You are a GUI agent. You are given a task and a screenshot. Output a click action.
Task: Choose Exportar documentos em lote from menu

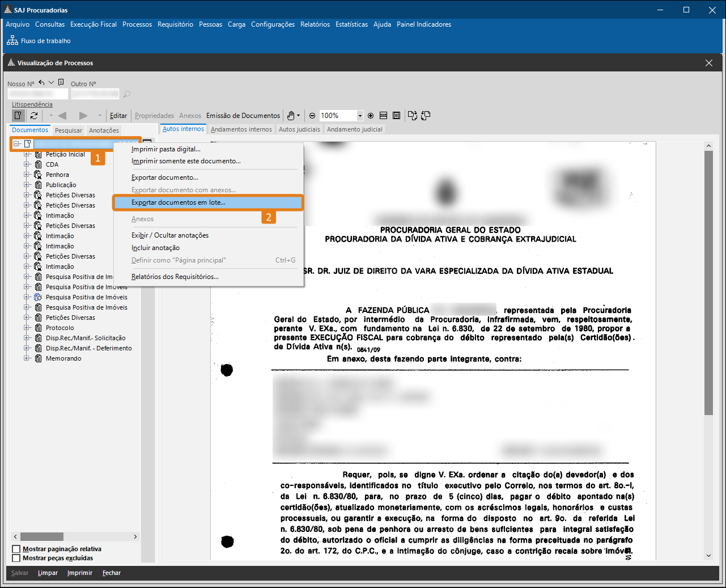click(179, 202)
